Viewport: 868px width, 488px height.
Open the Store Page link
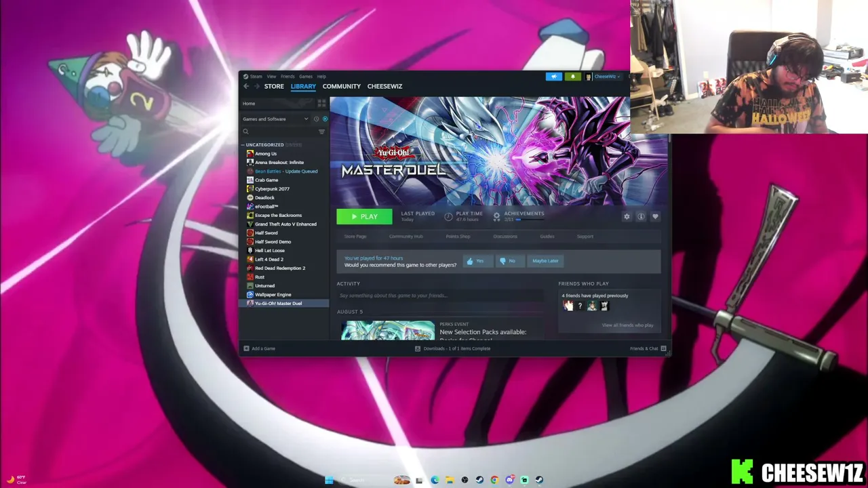pyautogui.click(x=355, y=237)
